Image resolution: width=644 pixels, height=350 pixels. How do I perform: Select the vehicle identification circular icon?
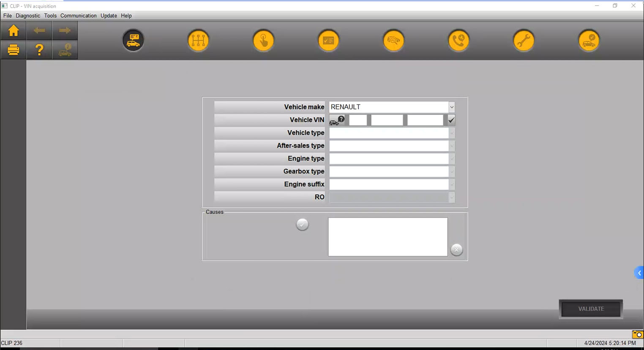[x=133, y=41]
